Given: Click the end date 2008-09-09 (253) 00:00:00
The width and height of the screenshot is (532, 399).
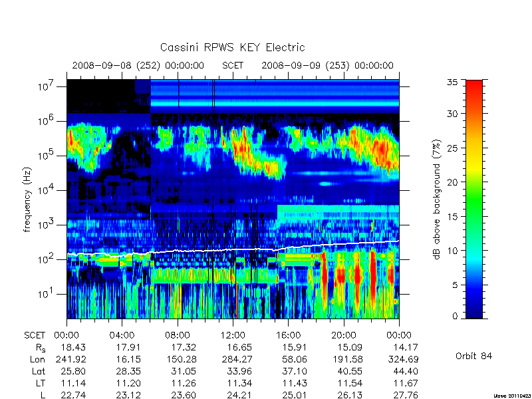Looking at the screenshot, I should (x=327, y=65).
